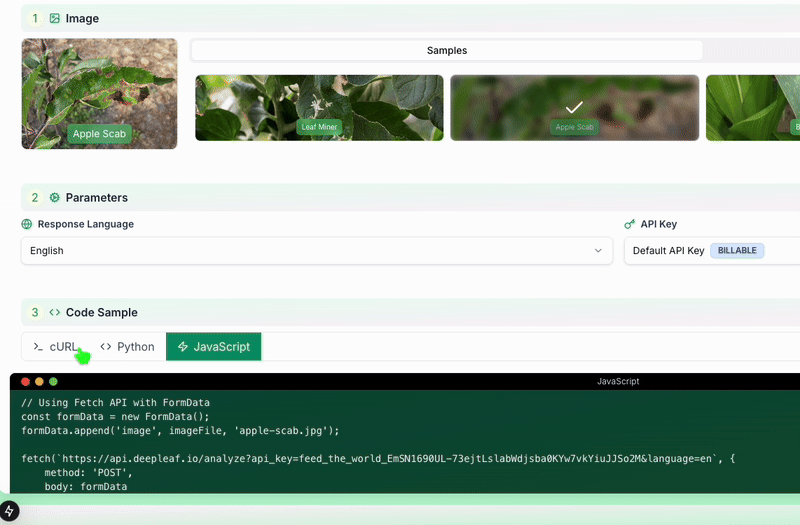Click the Code Sample section heading
The width and height of the screenshot is (800, 525).
coord(102,312)
